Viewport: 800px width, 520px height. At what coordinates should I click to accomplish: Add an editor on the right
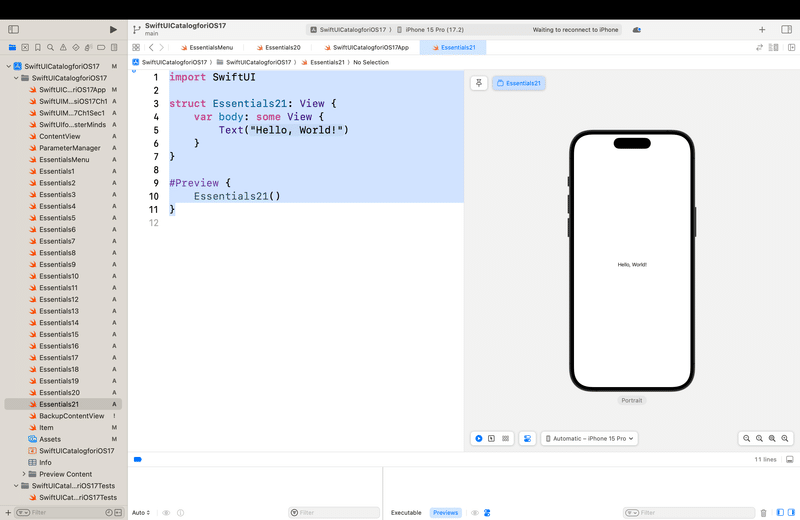point(791,47)
